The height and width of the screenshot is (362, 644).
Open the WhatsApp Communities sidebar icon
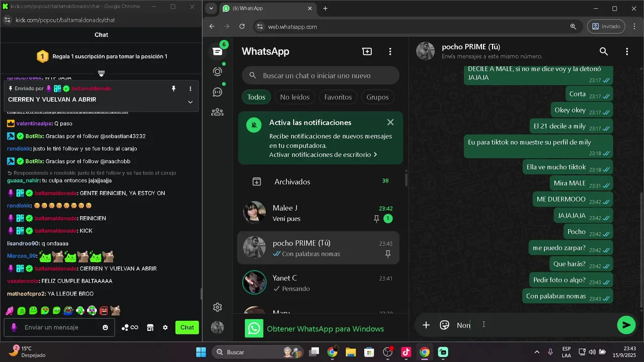[x=217, y=112]
